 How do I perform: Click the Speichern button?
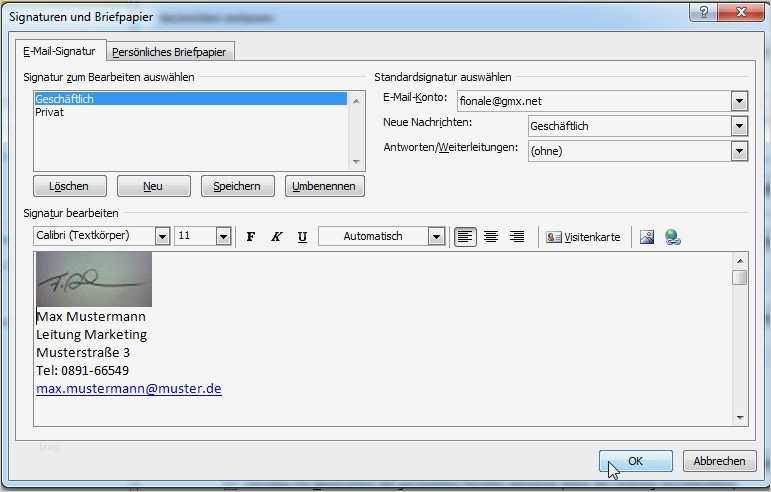[x=237, y=186]
